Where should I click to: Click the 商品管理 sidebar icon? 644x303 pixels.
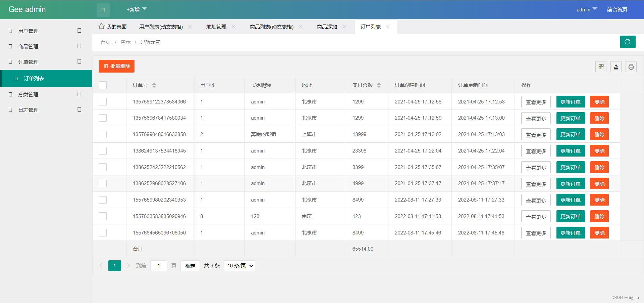coord(10,46)
